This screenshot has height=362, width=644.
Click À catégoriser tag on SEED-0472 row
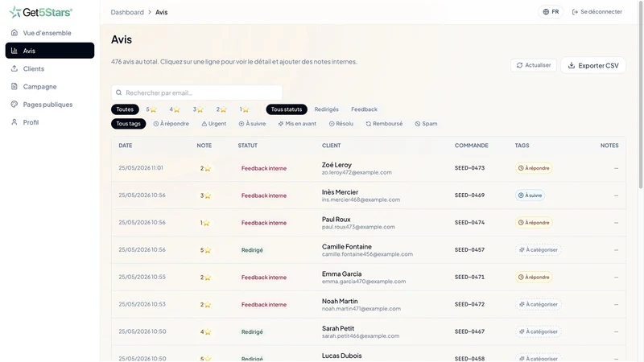point(538,305)
